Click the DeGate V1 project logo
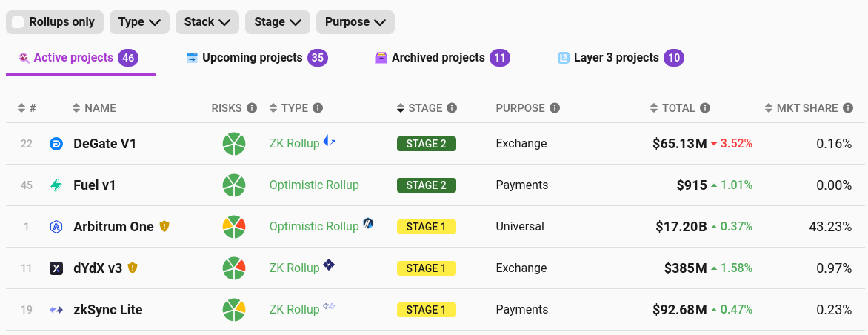The width and height of the screenshot is (868, 335). click(x=56, y=144)
